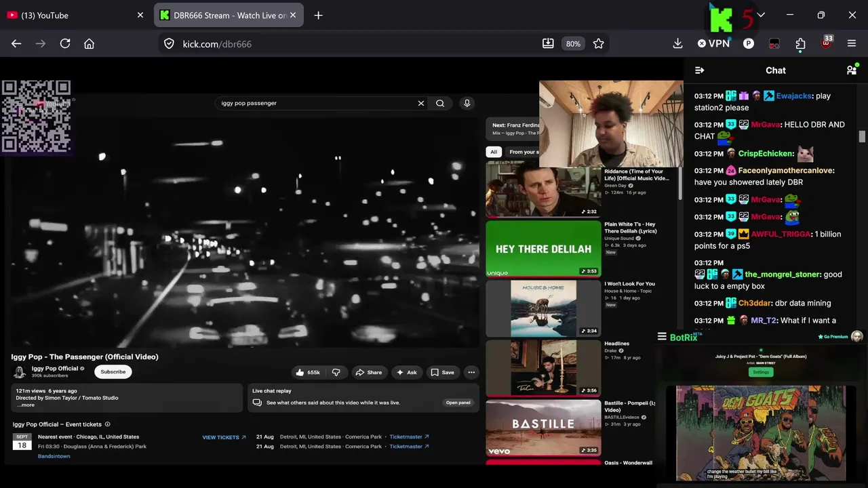868x488 pixels.
Task: Open the P extension icon in toolbar
Action: click(x=749, y=43)
